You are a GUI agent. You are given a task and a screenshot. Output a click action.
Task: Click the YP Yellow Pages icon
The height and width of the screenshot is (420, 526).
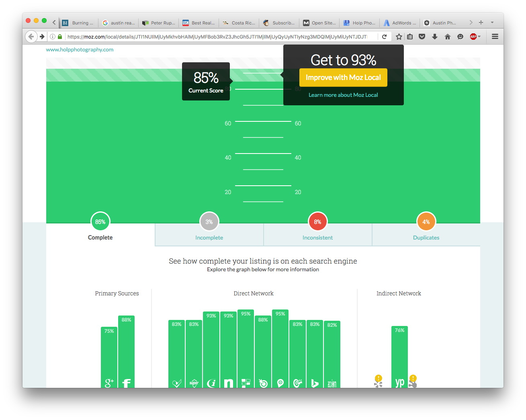[399, 383]
